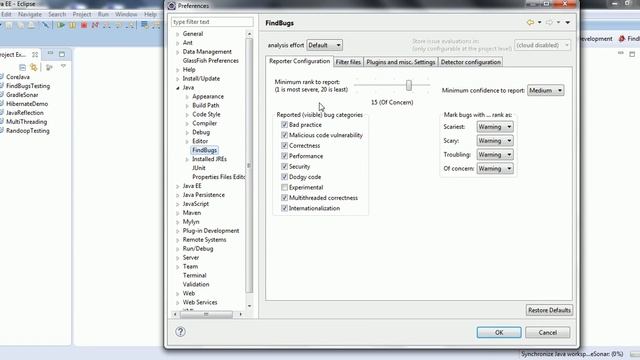Click the Disconnect 'N' icon in Eclipse toolbar
The height and width of the screenshot is (360, 640).
tap(95, 25)
